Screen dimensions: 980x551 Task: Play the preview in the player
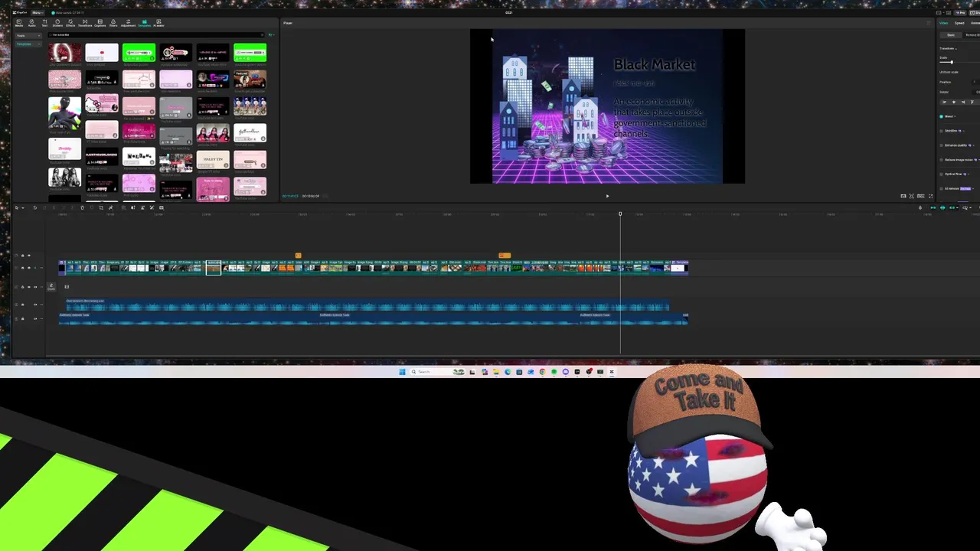pos(607,196)
